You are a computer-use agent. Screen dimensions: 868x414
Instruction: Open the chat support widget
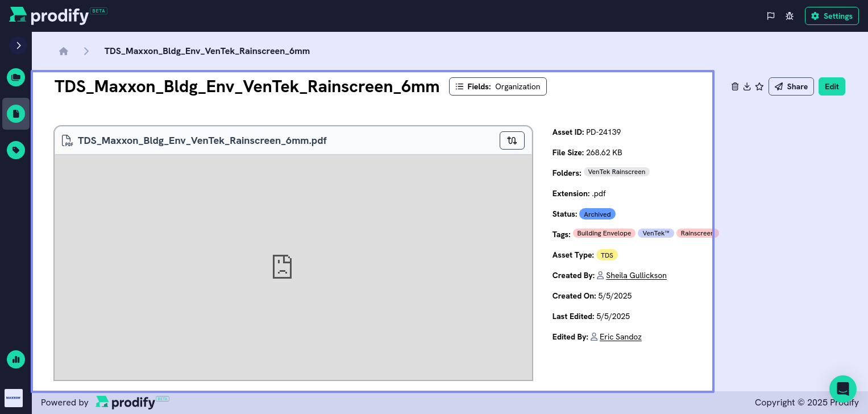pos(842,389)
